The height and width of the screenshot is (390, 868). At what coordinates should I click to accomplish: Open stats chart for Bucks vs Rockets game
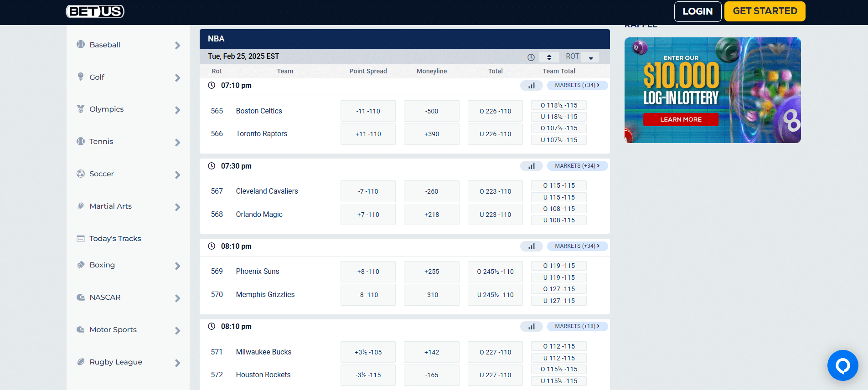click(532, 326)
